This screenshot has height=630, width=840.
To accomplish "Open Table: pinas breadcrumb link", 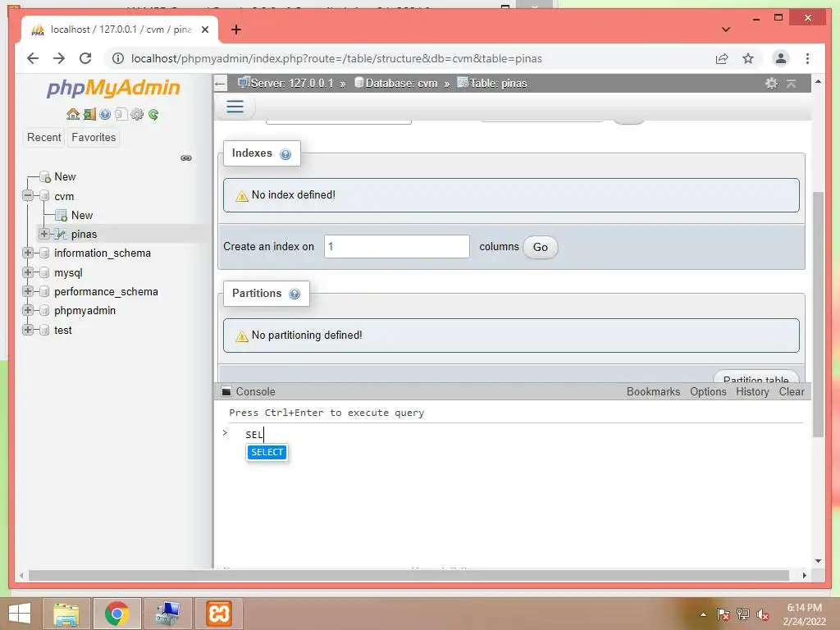I will tap(498, 84).
